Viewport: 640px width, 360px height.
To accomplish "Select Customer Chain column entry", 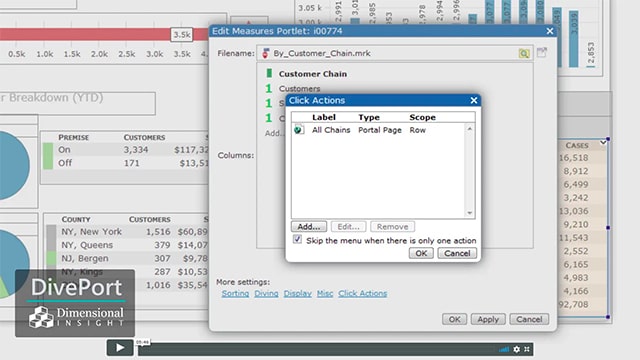I will coord(313,74).
